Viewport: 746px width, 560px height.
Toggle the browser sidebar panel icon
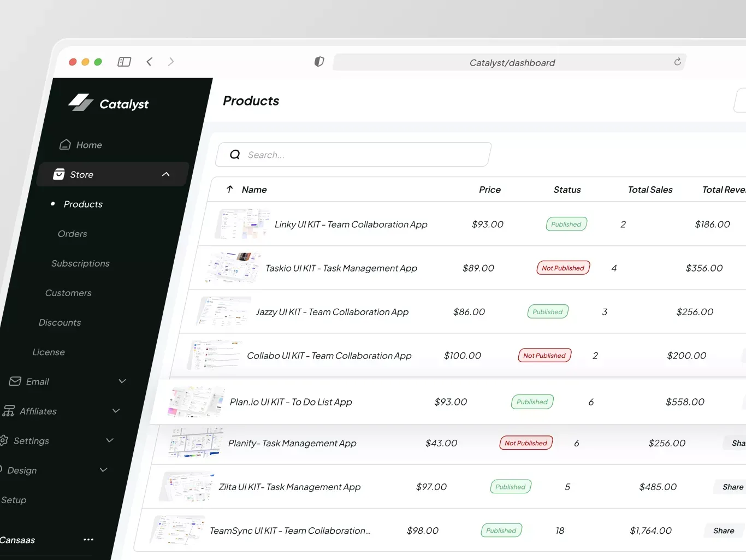(125, 62)
